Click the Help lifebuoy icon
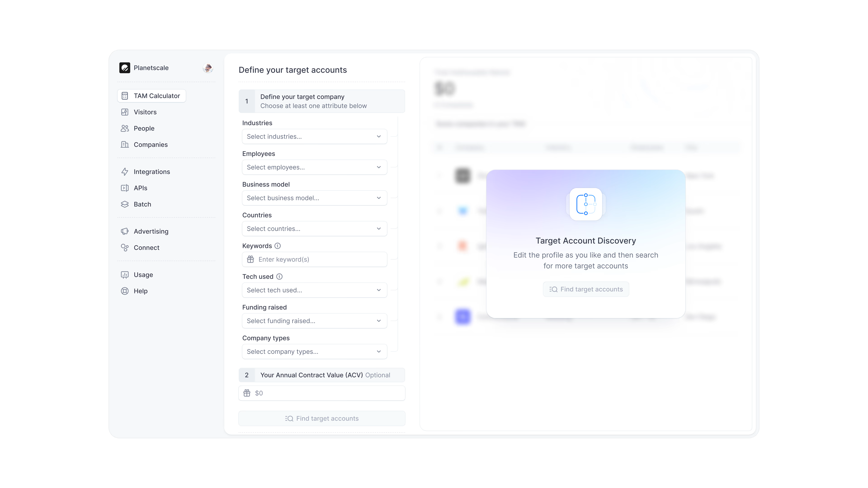The image size is (868, 488). [x=125, y=291]
